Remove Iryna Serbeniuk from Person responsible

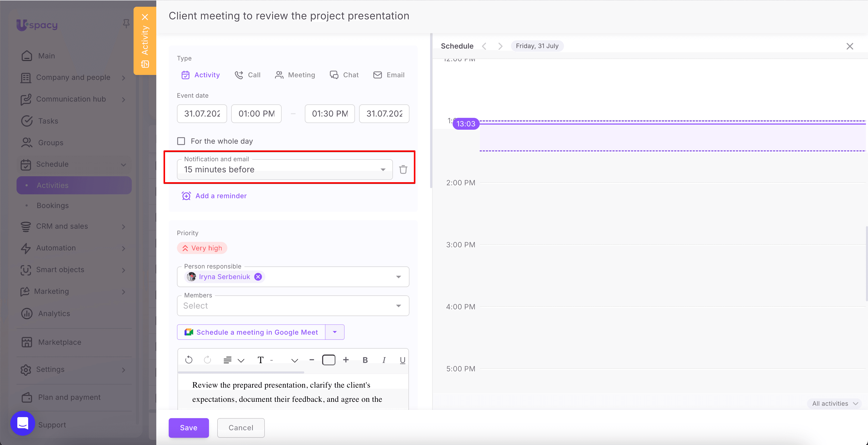[258, 277]
